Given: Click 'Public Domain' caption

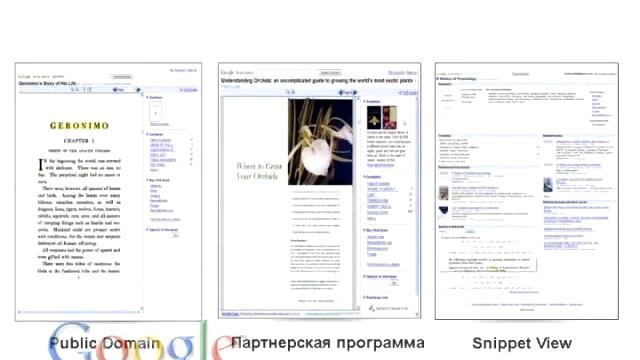Looking at the screenshot, I should (104, 343).
